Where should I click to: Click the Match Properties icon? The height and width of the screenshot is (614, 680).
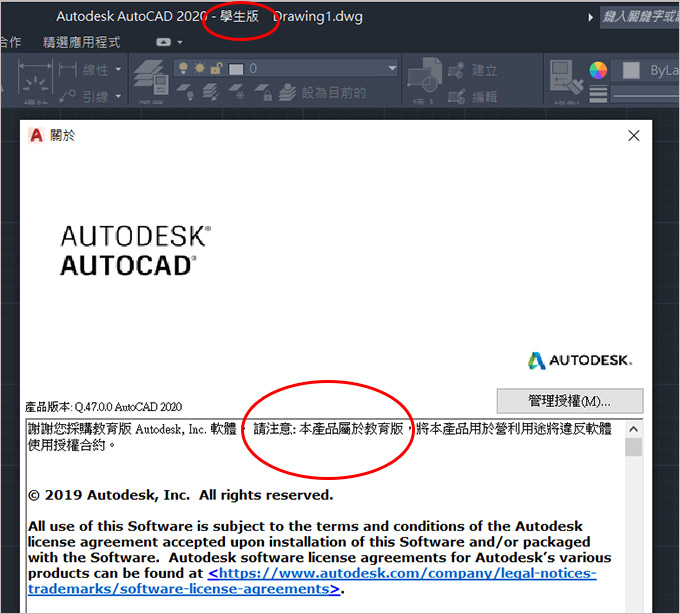(566, 78)
